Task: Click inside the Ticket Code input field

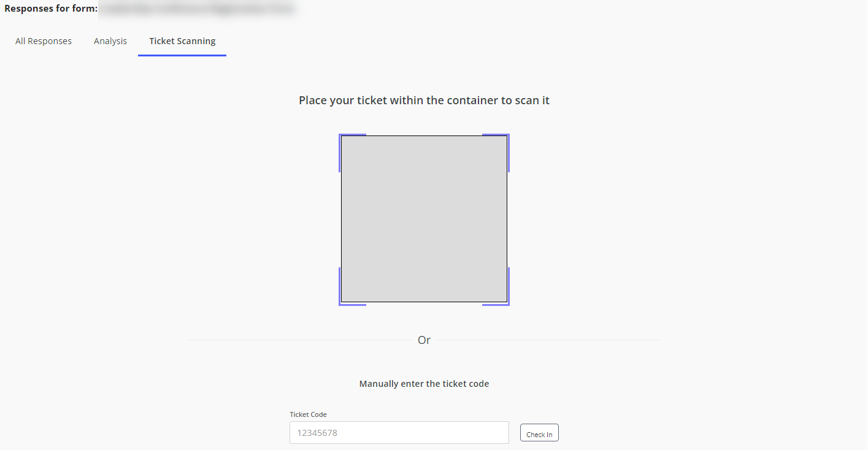Action: [399, 432]
